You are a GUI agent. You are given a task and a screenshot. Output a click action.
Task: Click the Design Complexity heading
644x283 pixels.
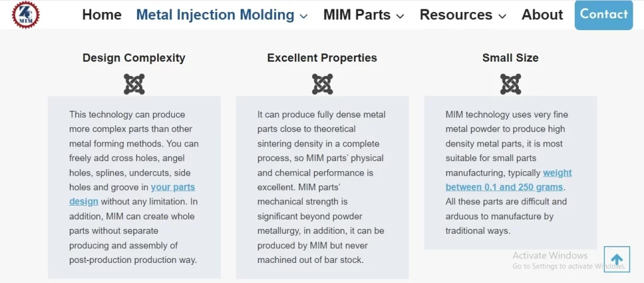[134, 58]
